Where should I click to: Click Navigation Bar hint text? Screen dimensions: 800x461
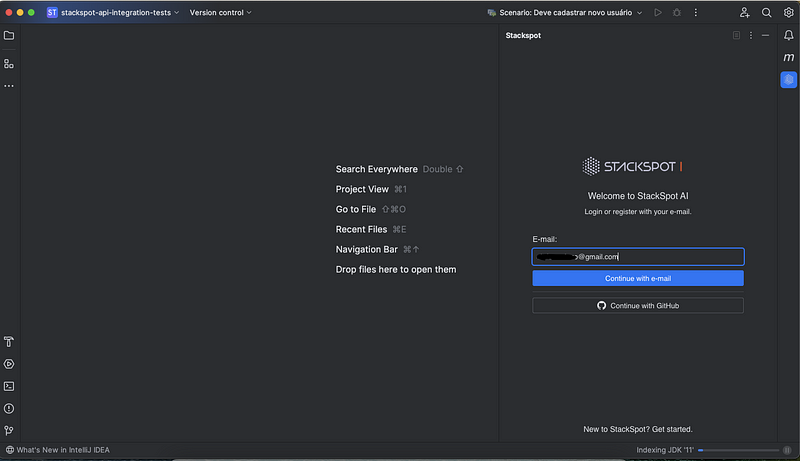[366, 249]
